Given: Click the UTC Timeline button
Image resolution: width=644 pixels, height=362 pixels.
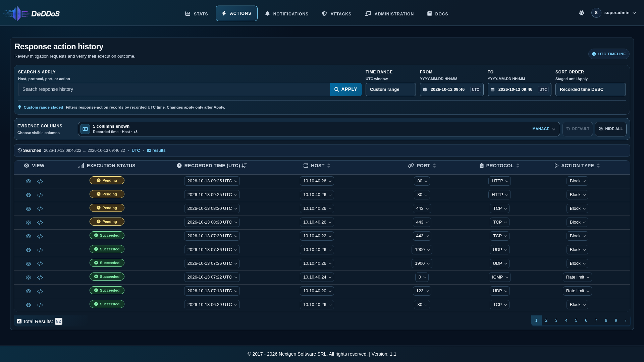Looking at the screenshot, I should click(x=609, y=54).
